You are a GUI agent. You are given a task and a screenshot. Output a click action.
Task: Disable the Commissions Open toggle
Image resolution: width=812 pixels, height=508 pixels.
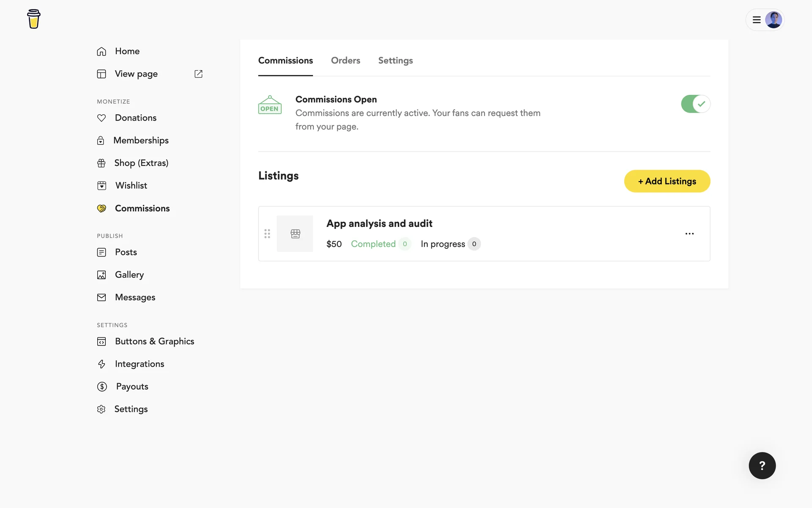[695, 104]
